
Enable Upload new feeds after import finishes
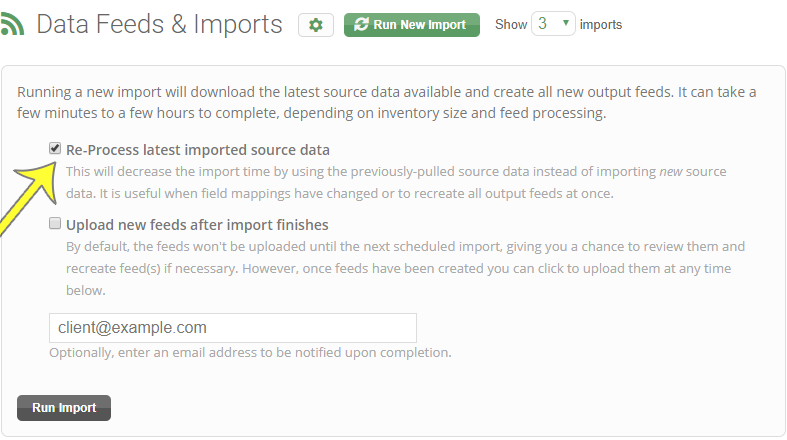click(x=55, y=223)
